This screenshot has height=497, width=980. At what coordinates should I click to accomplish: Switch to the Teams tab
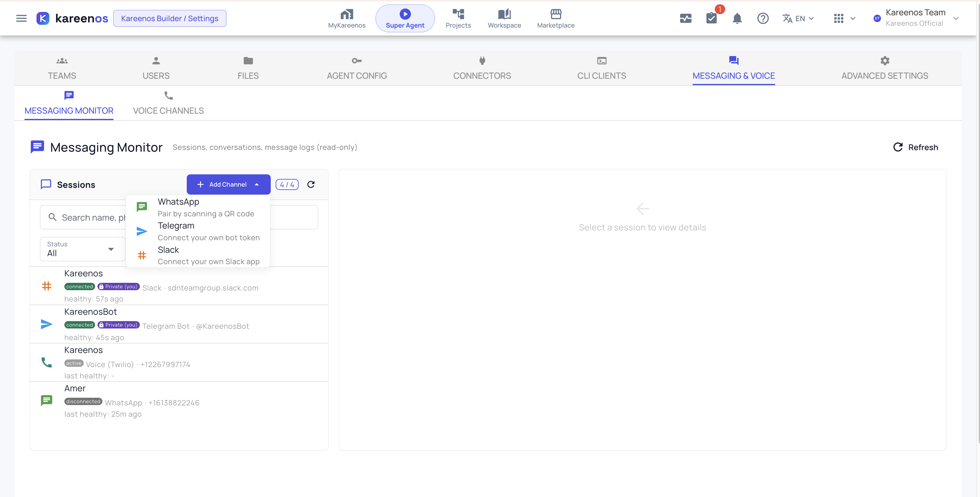click(62, 68)
